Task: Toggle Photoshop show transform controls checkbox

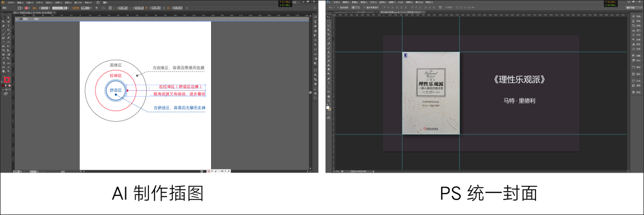Action: pos(364,7)
